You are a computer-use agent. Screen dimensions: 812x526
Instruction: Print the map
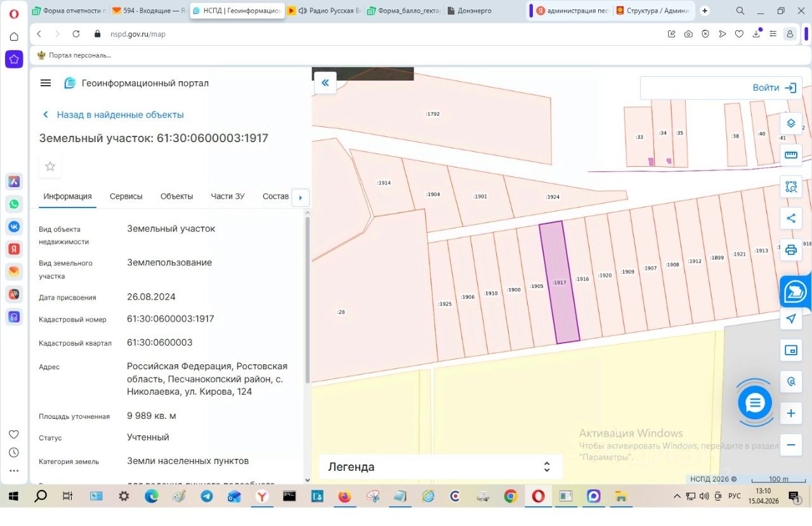click(791, 250)
